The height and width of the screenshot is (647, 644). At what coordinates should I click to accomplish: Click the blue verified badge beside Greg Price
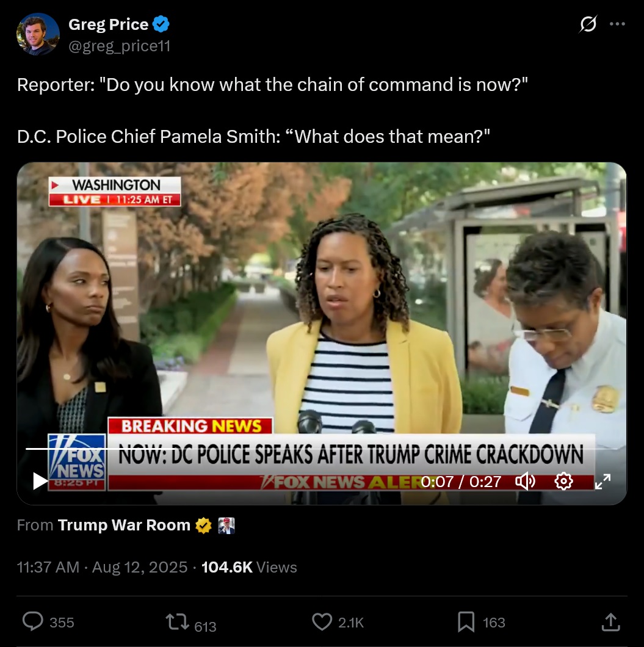161,24
